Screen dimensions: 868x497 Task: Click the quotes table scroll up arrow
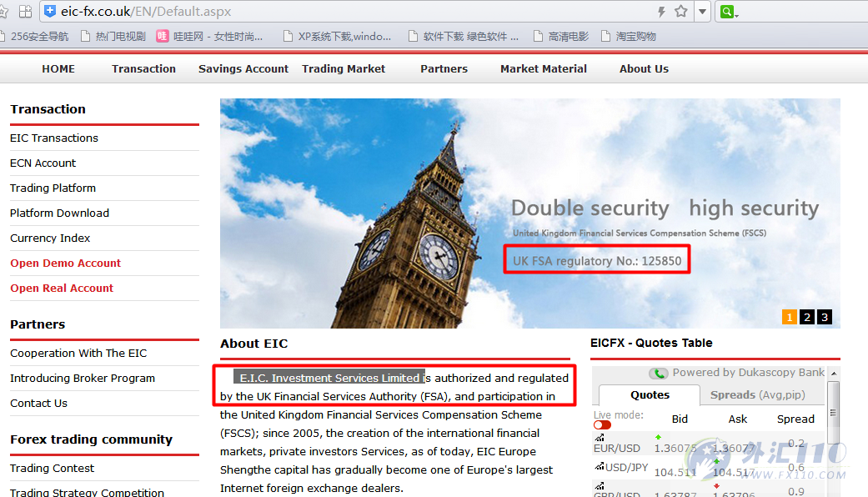[x=834, y=374]
